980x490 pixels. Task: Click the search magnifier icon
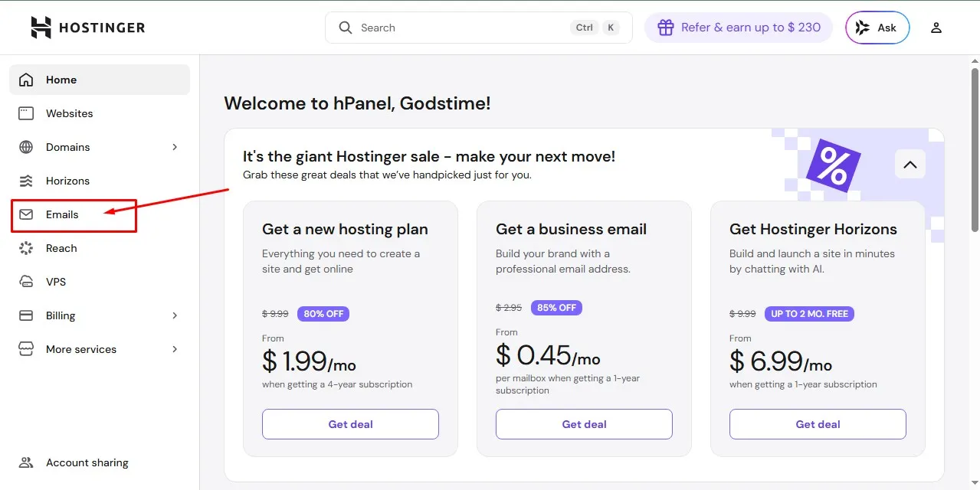tap(346, 28)
